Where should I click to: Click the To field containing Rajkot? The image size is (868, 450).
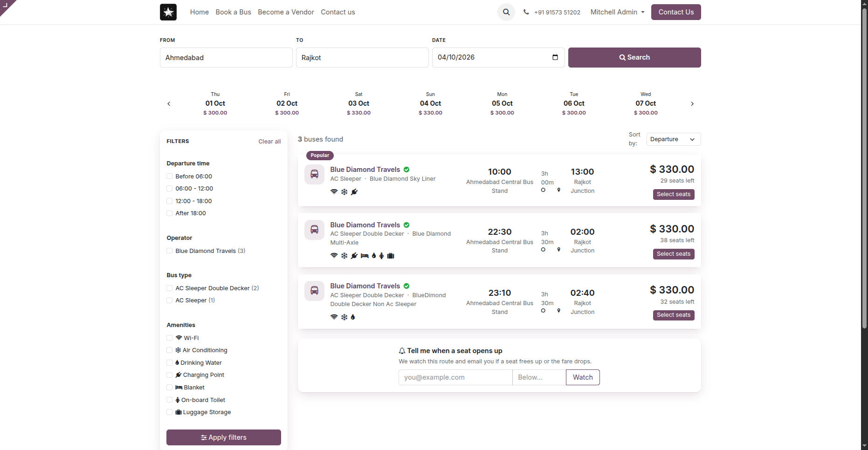coord(362,58)
